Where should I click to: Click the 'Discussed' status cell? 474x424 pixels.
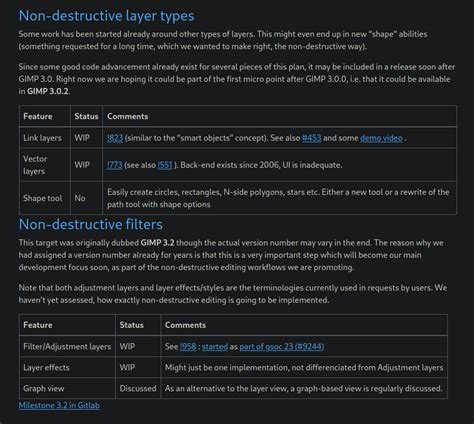[x=138, y=388]
